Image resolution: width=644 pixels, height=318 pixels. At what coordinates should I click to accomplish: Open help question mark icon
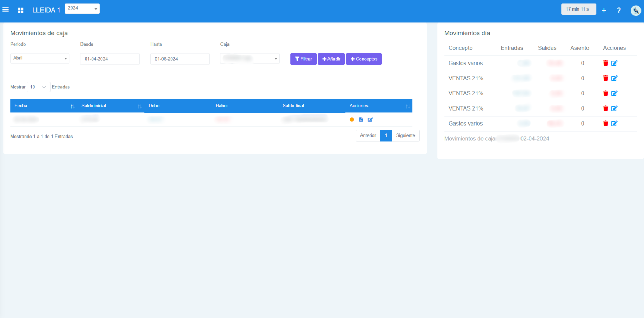tap(619, 10)
